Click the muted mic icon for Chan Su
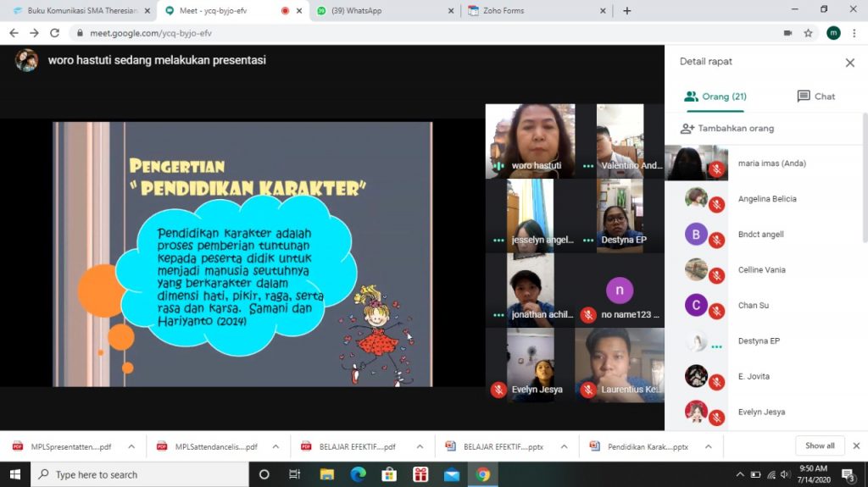The width and height of the screenshot is (868, 487). pos(716,311)
